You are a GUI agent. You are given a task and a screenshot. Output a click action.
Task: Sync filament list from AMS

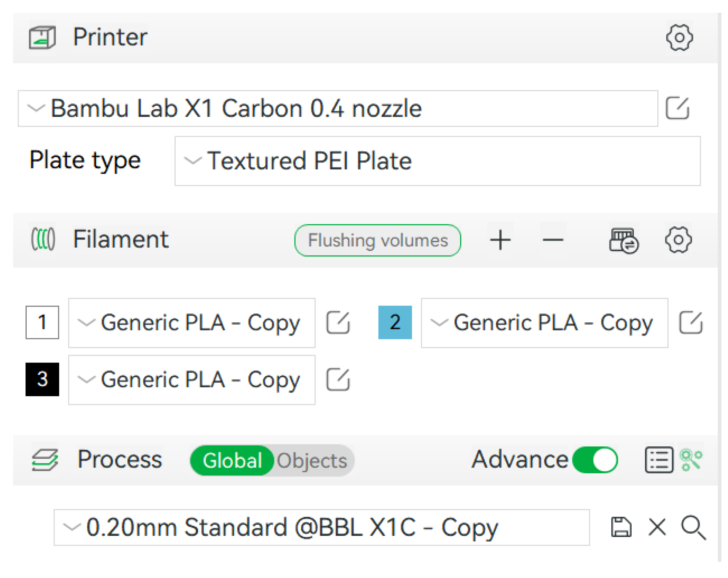[623, 240]
